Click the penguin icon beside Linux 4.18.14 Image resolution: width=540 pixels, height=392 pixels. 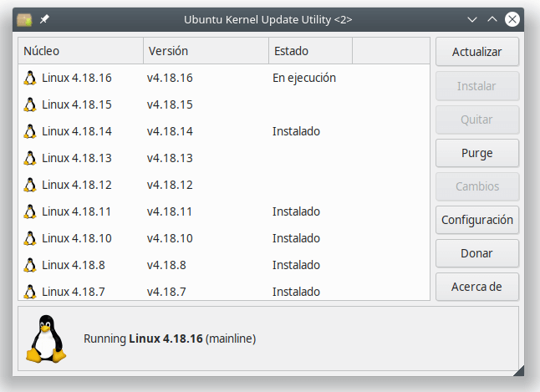click(30, 131)
